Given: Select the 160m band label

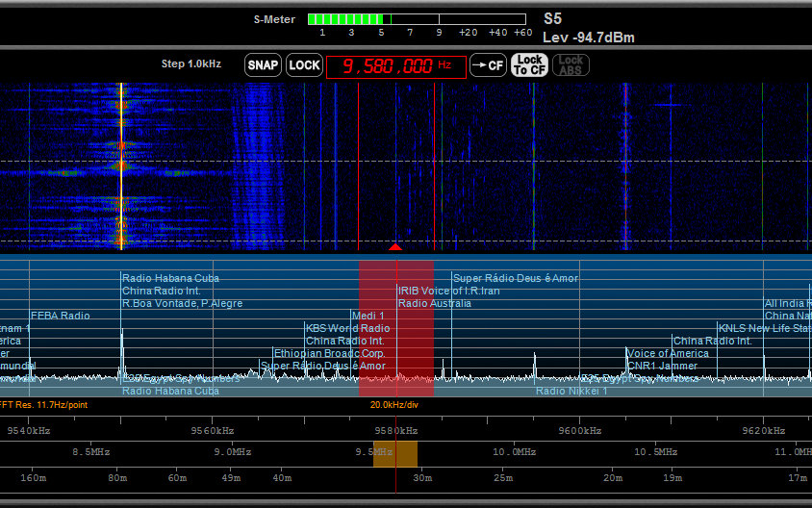Looking at the screenshot, I should [33, 478].
